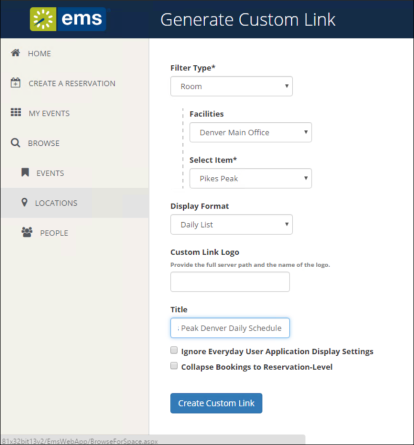Click the Title text field
Screen dimensions: 414x445
click(x=230, y=328)
